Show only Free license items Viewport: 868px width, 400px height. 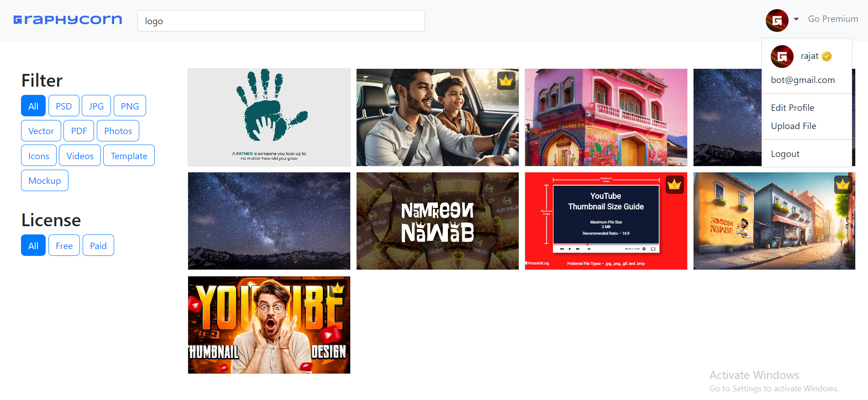(64, 245)
